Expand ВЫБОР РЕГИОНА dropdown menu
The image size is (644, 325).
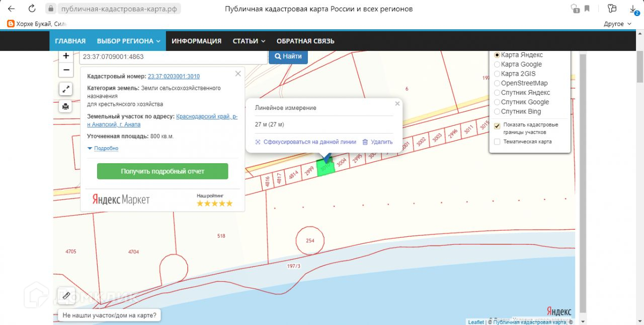[128, 41]
